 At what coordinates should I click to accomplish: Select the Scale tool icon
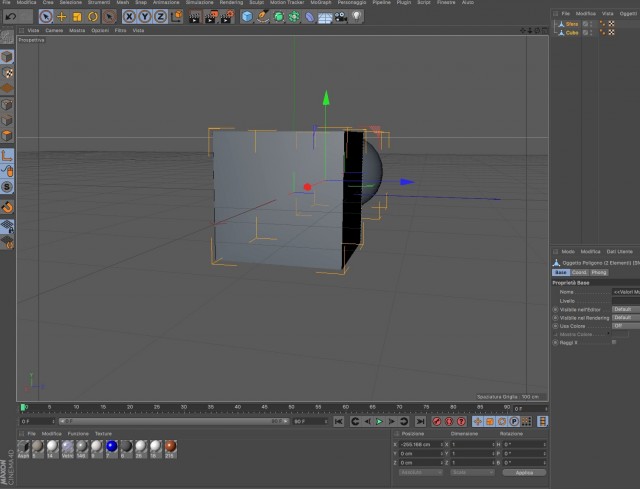[x=77, y=17]
